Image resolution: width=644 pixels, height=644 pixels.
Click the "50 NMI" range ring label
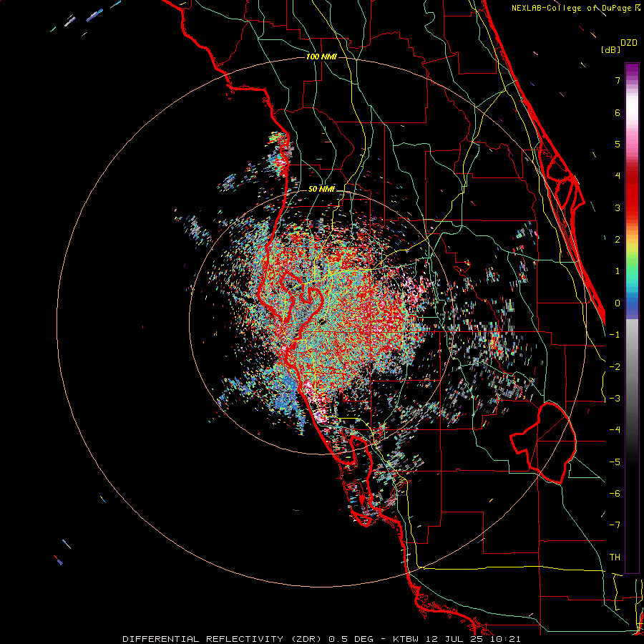pyautogui.click(x=321, y=189)
